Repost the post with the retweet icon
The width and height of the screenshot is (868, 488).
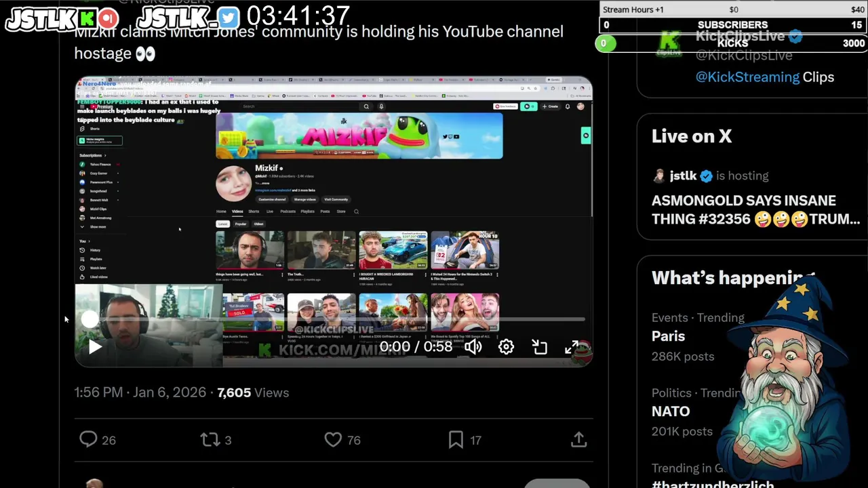(x=210, y=440)
